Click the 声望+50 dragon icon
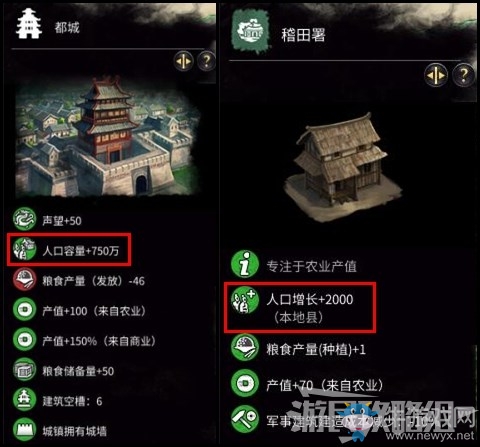Image resolution: width=480 pixels, height=447 pixels. point(24,219)
